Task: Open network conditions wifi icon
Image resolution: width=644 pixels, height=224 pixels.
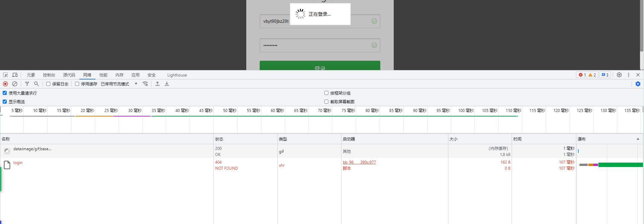Action: [145, 84]
